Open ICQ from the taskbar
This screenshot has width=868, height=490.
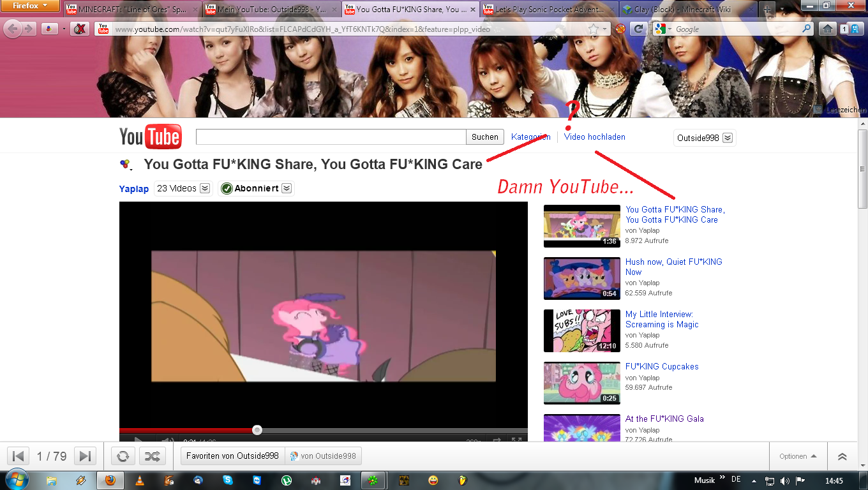click(x=374, y=480)
